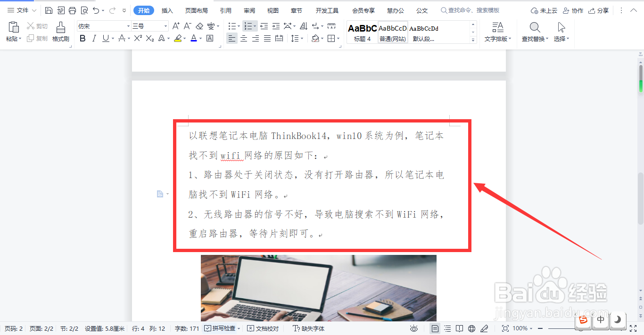The height and width of the screenshot is (335, 644).
Task: Toggle spell check (拼写检查) checkbox
Action: point(220,328)
